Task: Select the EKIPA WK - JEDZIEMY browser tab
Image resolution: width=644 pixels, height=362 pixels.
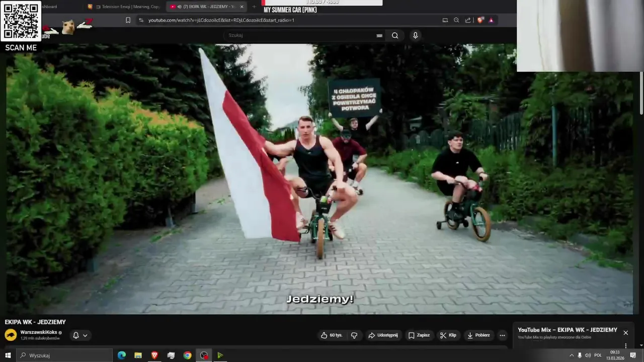Action: tap(205, 7)
